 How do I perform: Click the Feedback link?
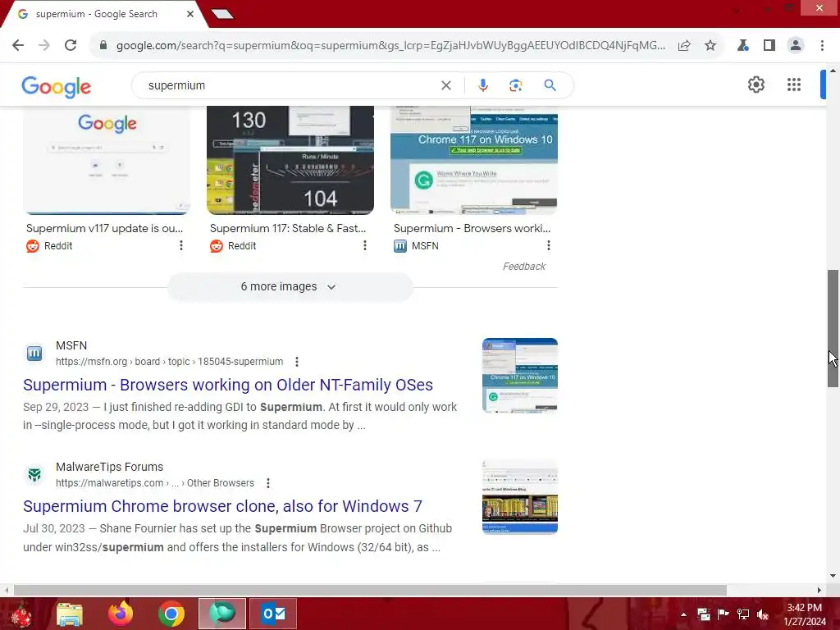524,267
